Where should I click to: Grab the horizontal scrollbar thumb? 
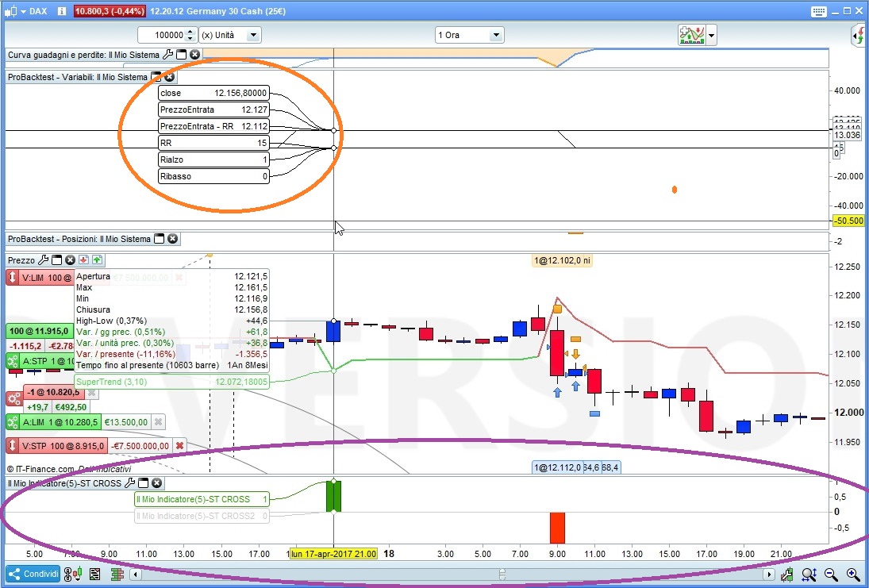[502, 575]
